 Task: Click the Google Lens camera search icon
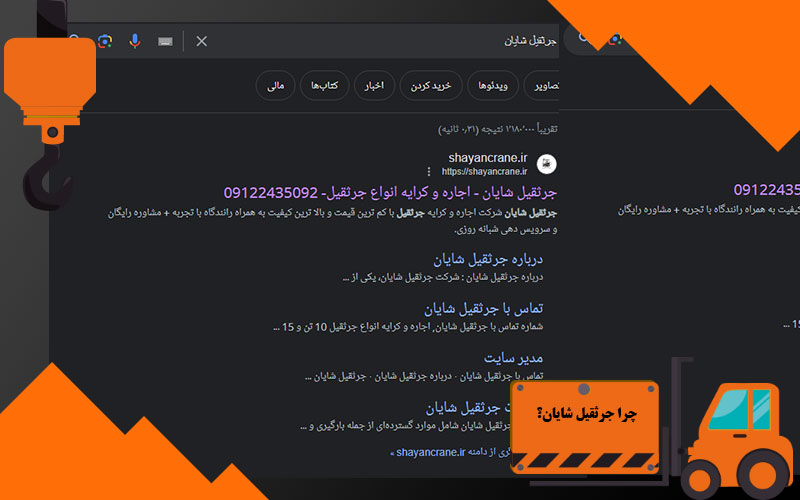(105, 41)
